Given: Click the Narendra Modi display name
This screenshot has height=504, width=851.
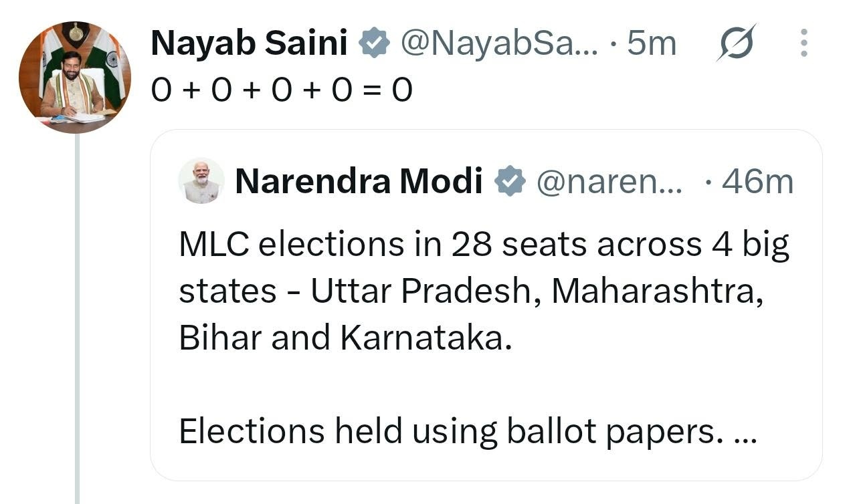Looking at the screenshot, I should (359, 181).
